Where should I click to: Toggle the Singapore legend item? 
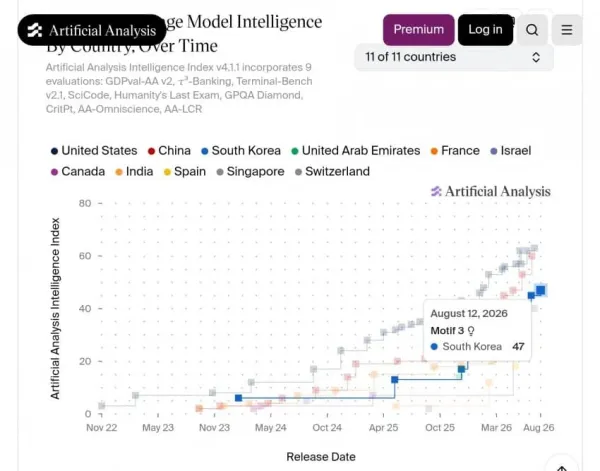point(251,171)
